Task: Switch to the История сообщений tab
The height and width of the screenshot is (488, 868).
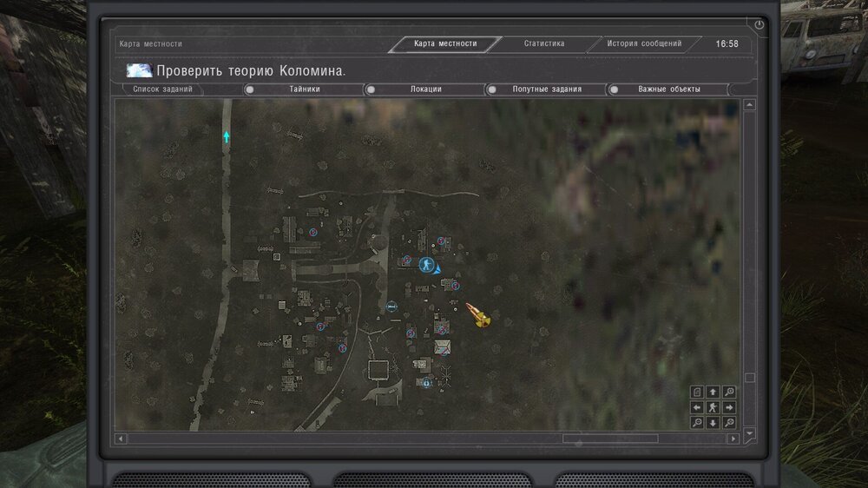Action: click(x=644, y=43)
